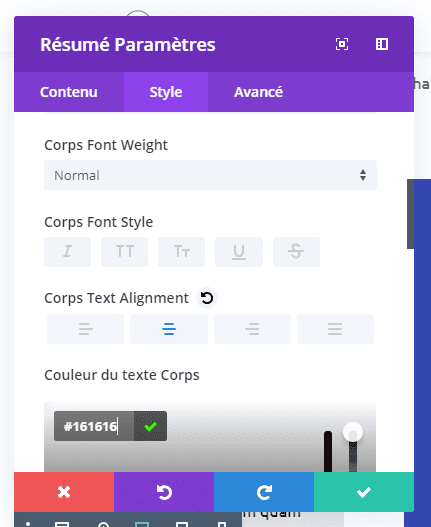Toggle italic font style
The height and width of the screenshot is (527, 431).
[x=68, y=252]
